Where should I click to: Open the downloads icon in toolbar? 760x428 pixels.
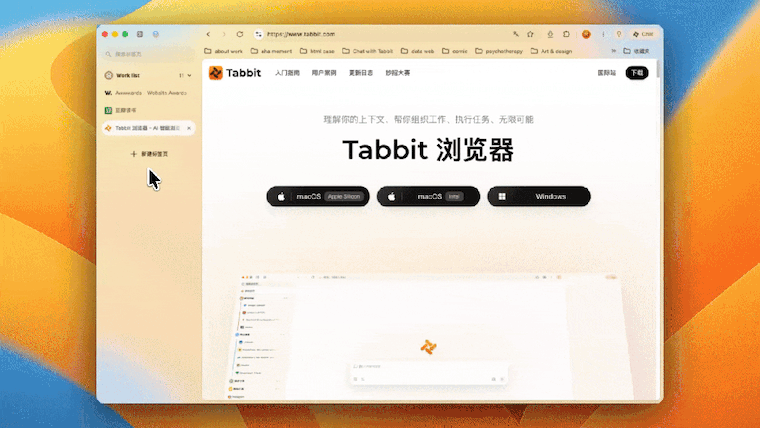[550, 34]
